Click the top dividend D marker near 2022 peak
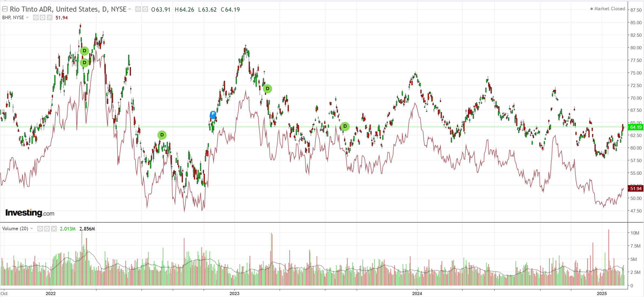644x297 pixels. point(84,51)
